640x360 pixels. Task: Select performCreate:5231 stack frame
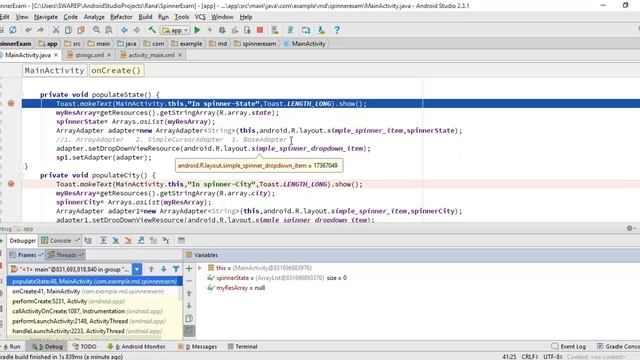(x=94, y=301)
